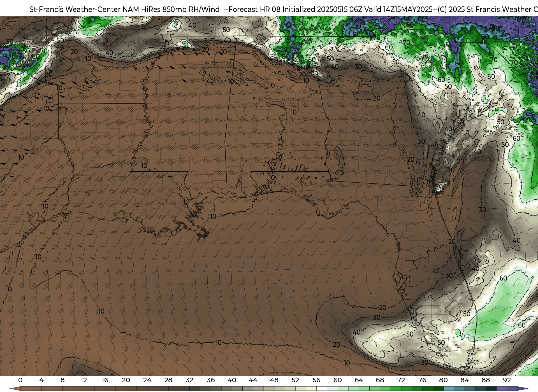
Task: Click the colorbar tick label "68"
Action: click(x=380, y=380)
